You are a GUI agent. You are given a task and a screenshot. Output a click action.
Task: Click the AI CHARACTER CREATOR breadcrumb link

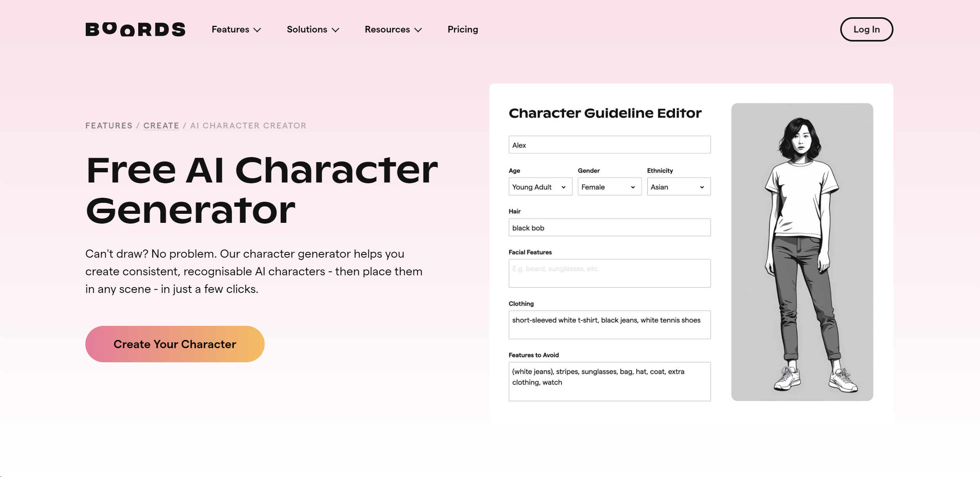pyautogui.click(x=248, y=126)
